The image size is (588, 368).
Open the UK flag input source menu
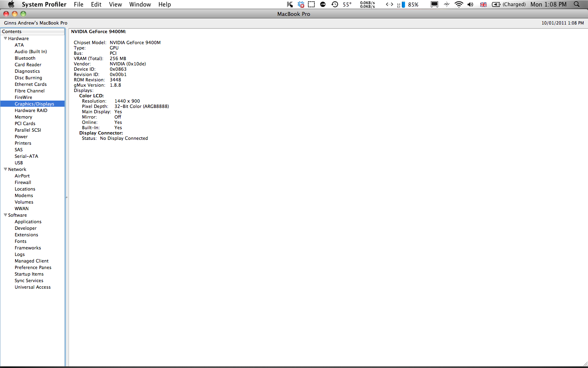[x=483, y=4]
